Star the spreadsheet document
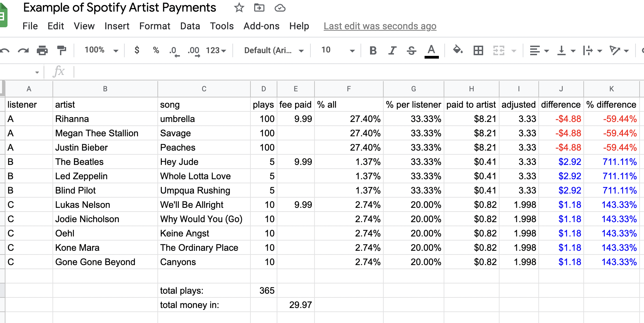The image size is (644, 323). (239, 7)
